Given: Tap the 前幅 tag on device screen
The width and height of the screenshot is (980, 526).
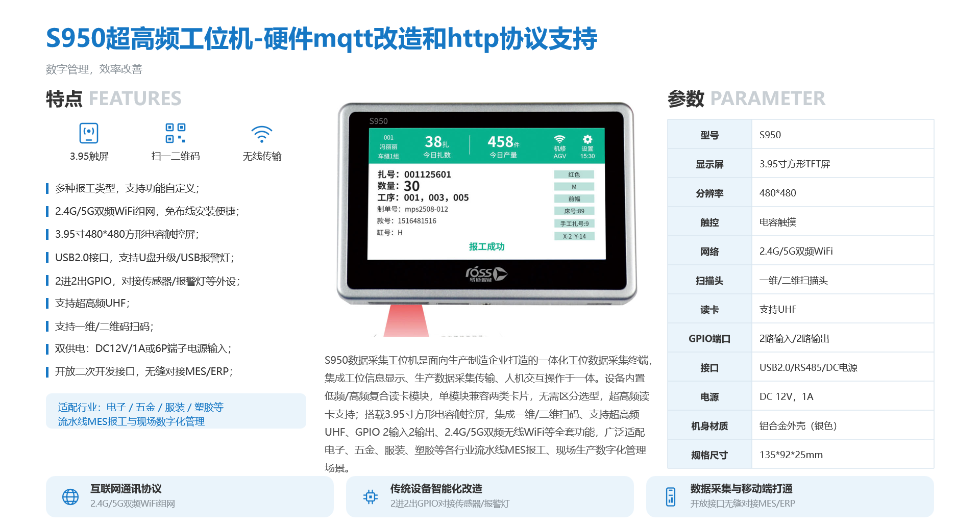Looking at the screenshot, I should click(x=574, y=199).
